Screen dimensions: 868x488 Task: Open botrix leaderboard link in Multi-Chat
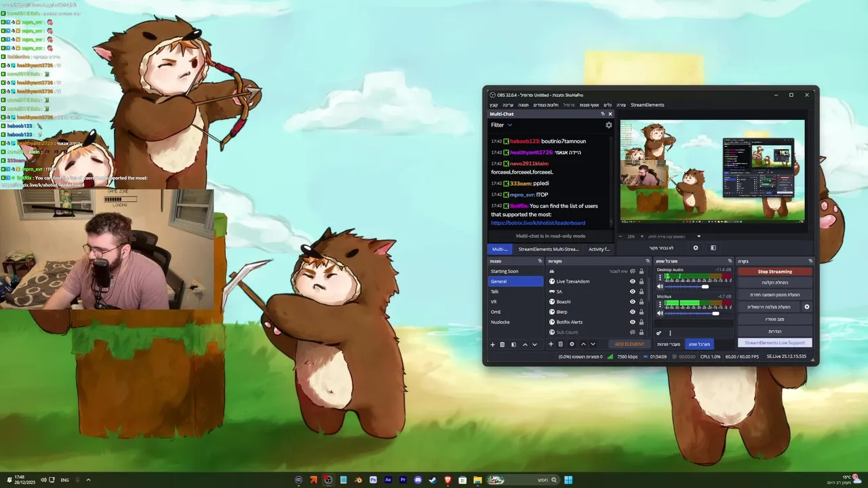(x=538, y=223)
